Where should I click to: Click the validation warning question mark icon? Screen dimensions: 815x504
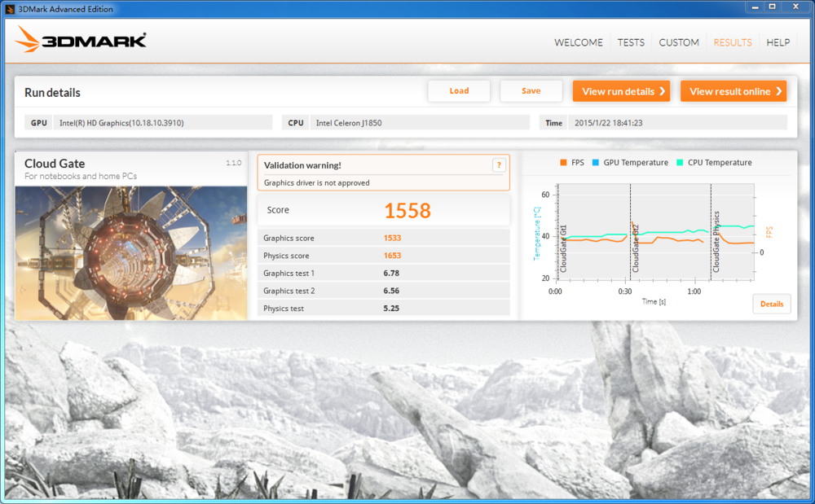pos(499,165)
